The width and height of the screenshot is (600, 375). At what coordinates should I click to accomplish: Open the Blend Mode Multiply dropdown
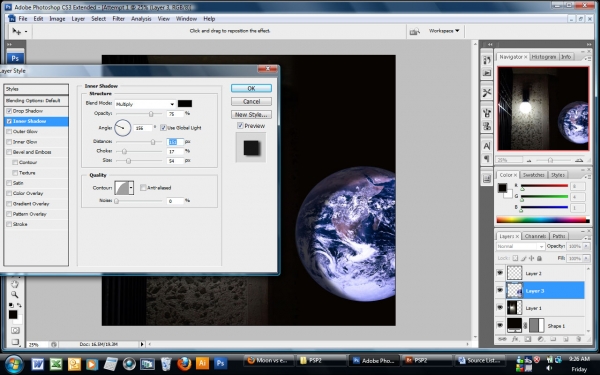click(145, 104)
